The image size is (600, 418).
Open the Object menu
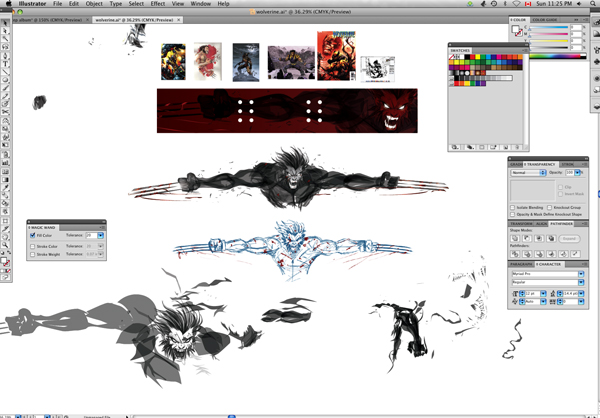(x=94, y=4)
